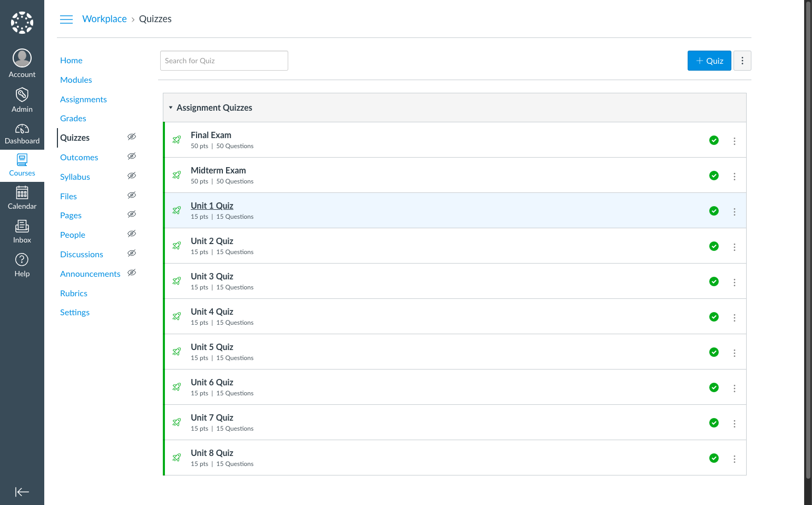This screenshot has width=812, height=505.
Task: Open Settings in course navigation
Action: 75,313
